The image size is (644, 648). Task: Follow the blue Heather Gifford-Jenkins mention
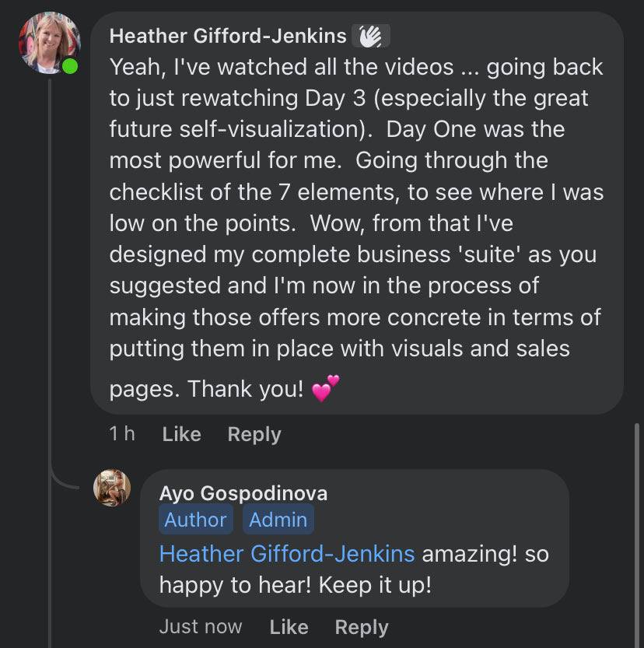coord(286,554)
